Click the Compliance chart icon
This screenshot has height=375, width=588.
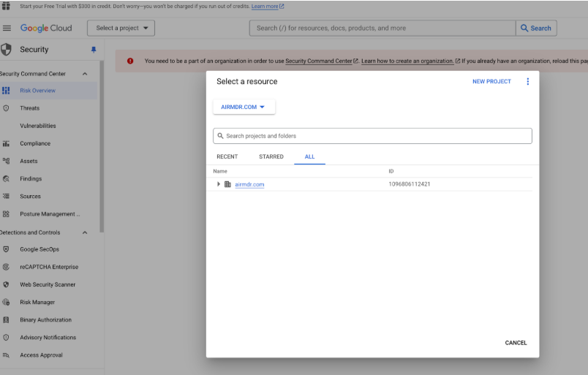coord(6,143)
